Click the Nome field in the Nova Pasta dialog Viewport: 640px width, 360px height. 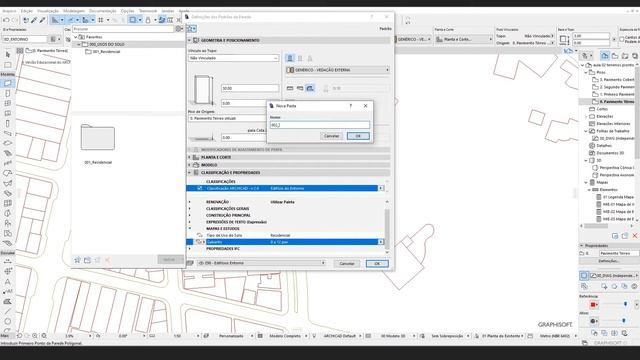coord(320,125)
